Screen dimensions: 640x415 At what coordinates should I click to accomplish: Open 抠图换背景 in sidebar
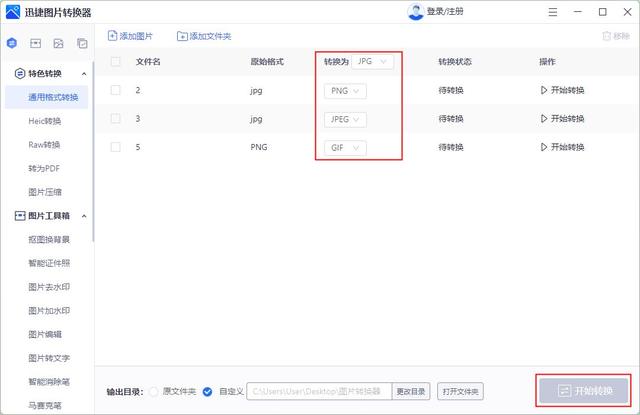point(49,239)
